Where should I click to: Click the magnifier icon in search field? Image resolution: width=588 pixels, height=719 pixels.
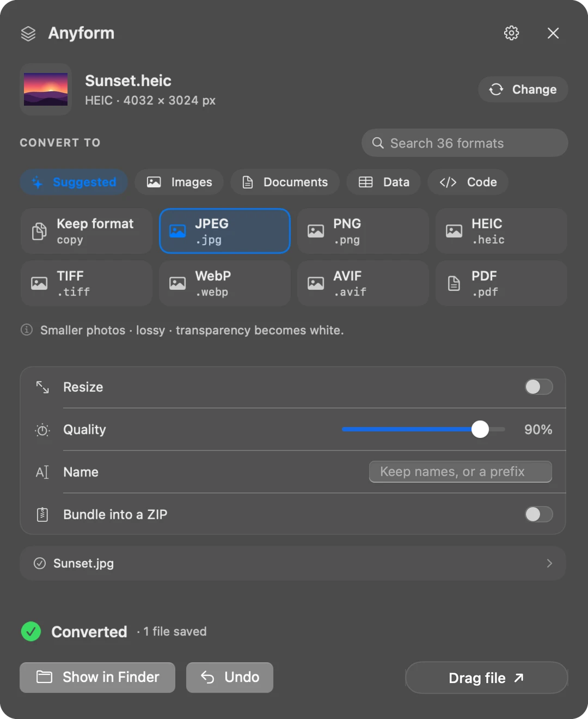tap(378, 143)
